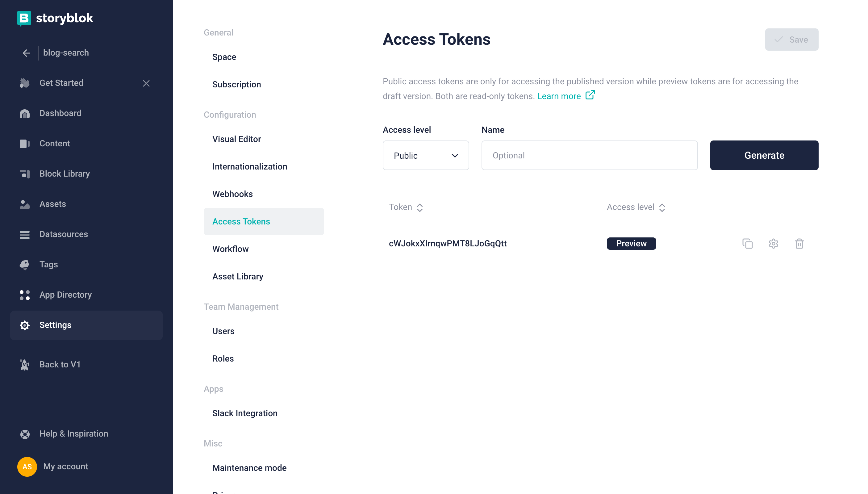The height and width of the screenshot is (494, 868).
Task: Open Content from the sidebar
Action: (x=55, y=144)
